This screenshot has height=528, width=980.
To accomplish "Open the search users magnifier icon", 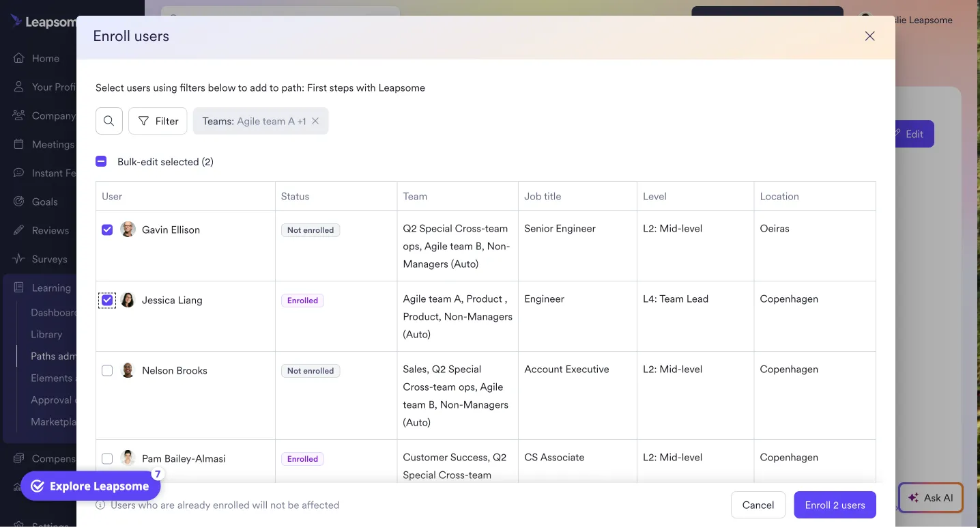I will (109, 121).
